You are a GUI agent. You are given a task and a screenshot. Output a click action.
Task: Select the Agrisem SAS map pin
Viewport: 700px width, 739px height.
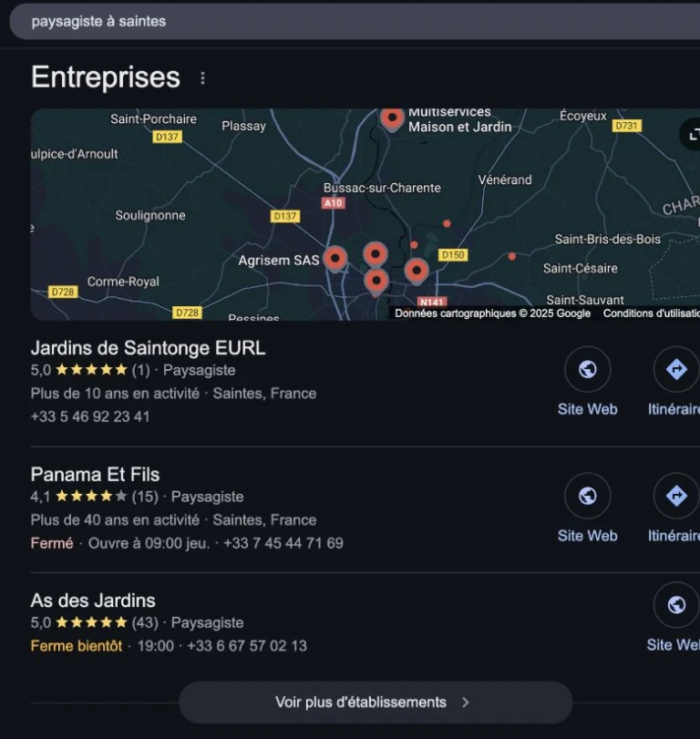pyautogui.click(x=335, y=260)
